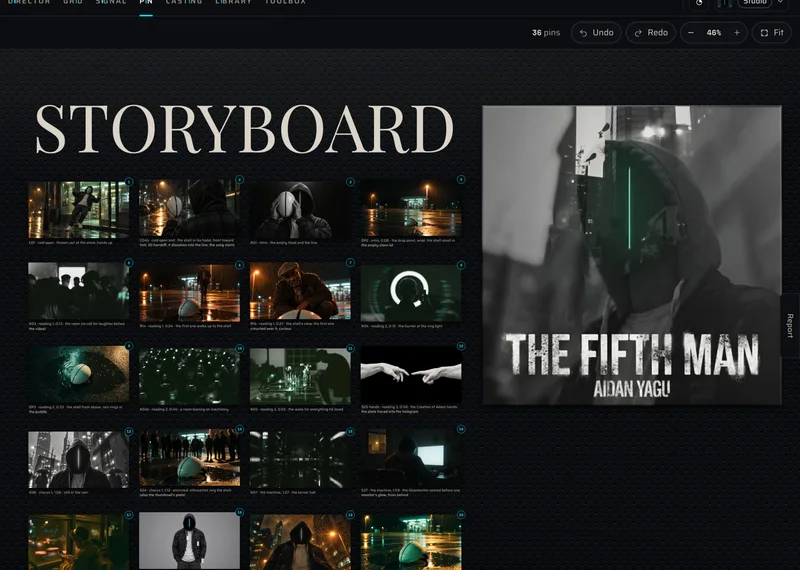Click pin badge number 6
This screenshot has width=800, height=570.
(239, 265)
